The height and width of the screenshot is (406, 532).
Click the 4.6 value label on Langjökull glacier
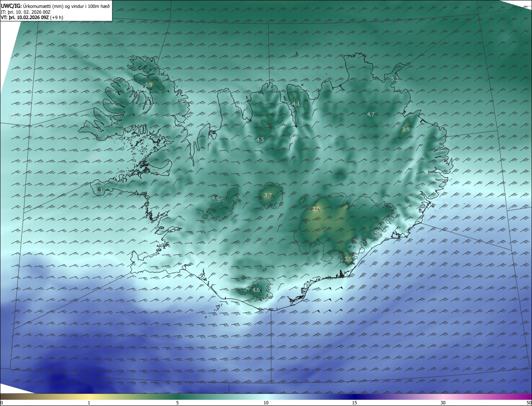(x=215, y=198)
